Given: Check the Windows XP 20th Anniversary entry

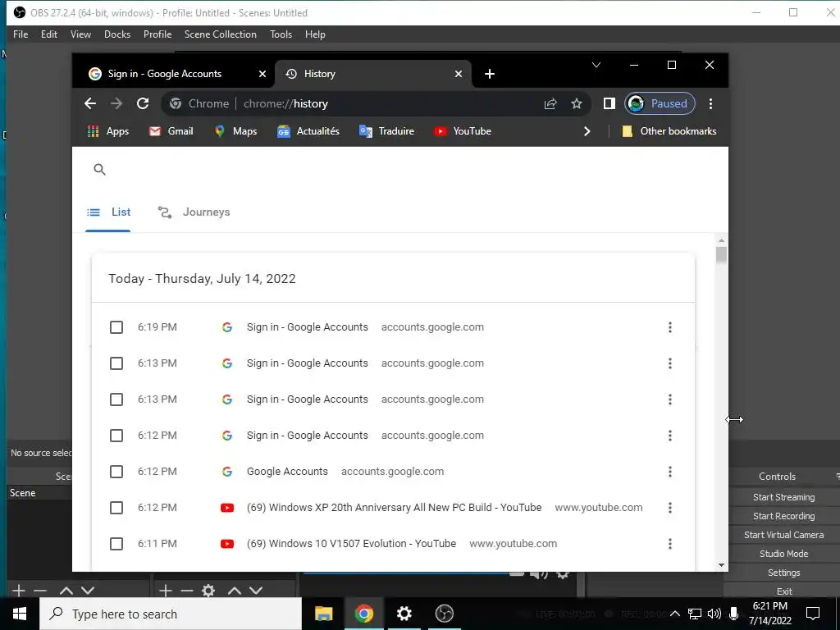Looking at the screenshot, I should coord(116,508).
